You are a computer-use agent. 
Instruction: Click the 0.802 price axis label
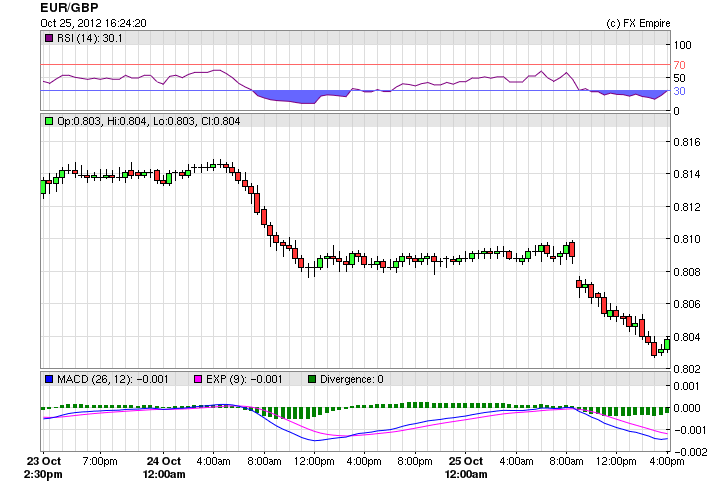(686, 369)
